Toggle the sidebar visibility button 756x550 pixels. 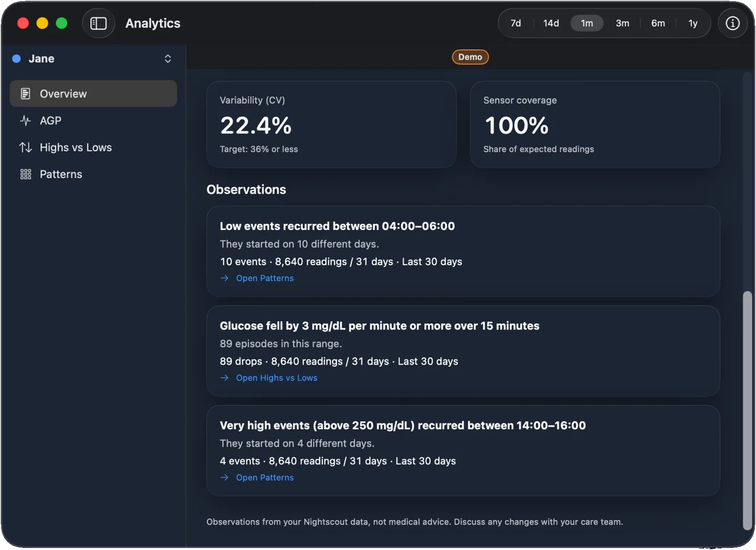(x=99, y=23)
